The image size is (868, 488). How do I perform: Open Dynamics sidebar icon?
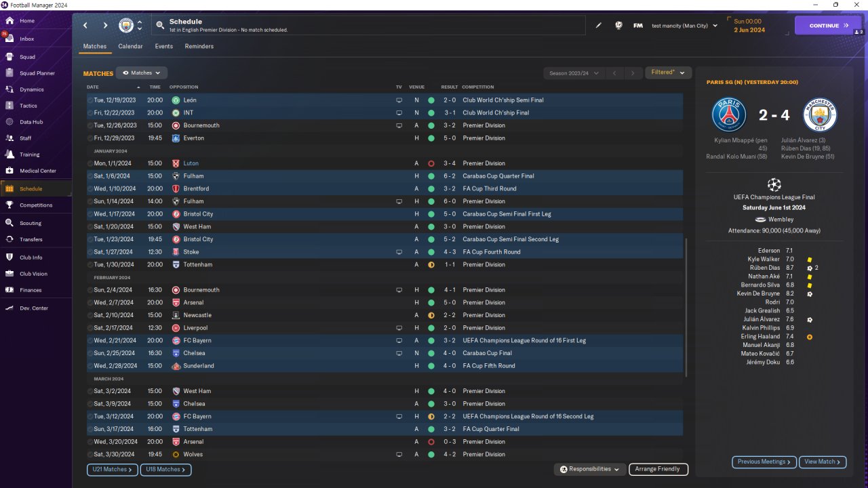coord(9,89)
